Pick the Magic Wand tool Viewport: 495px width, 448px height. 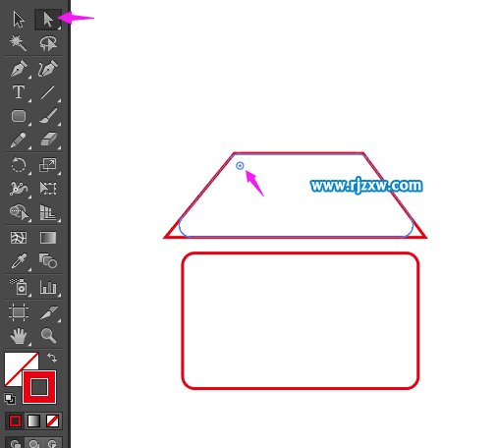pyautogui.click(x=18, y=43)
